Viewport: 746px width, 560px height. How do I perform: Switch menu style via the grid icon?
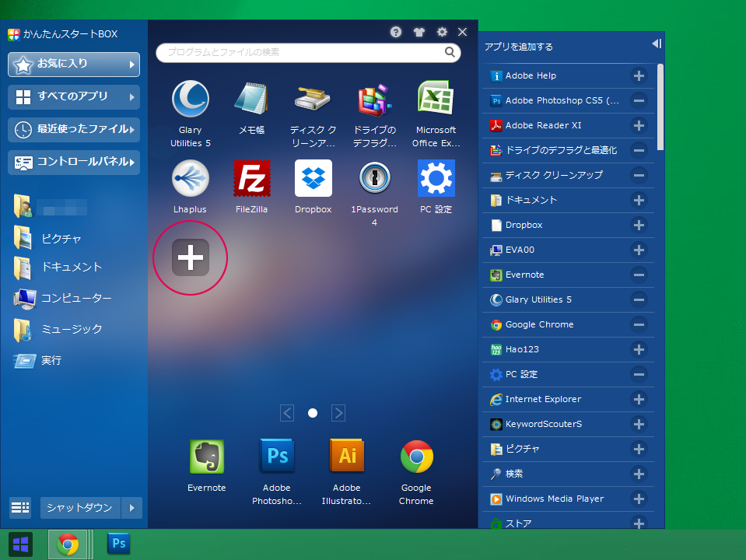point(20,508)
